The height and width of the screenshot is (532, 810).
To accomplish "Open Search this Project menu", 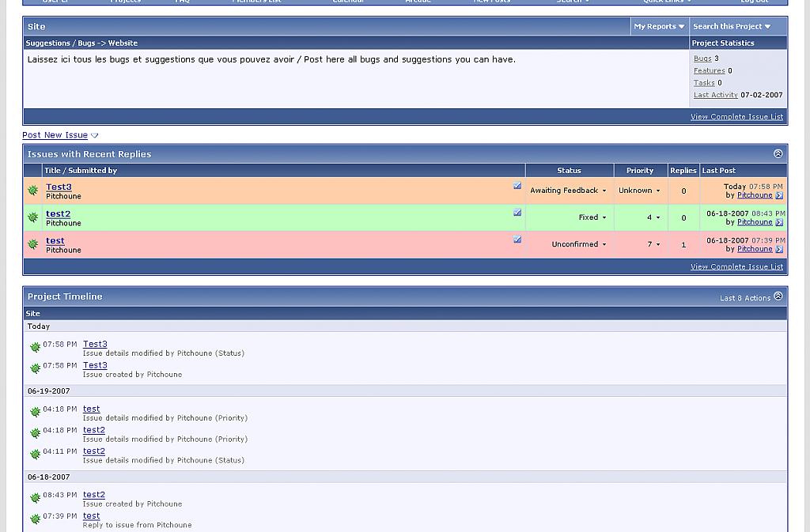I will pos(732,26).
